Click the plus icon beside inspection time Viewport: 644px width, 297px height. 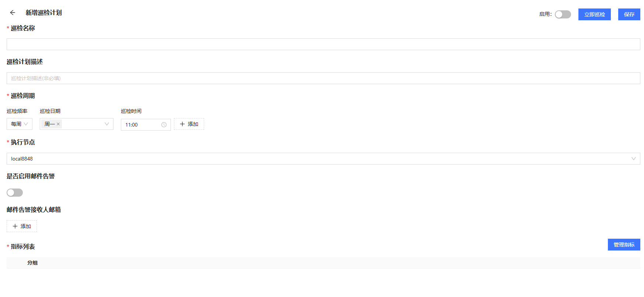tap(182, 124)
